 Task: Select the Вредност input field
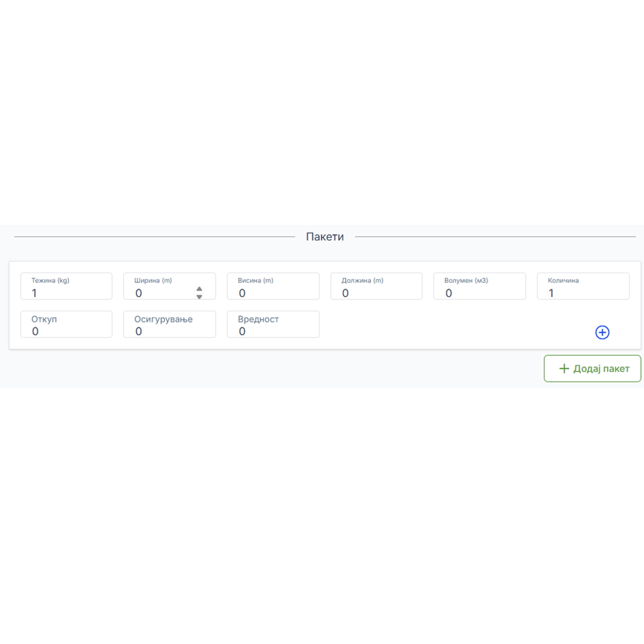273,324
